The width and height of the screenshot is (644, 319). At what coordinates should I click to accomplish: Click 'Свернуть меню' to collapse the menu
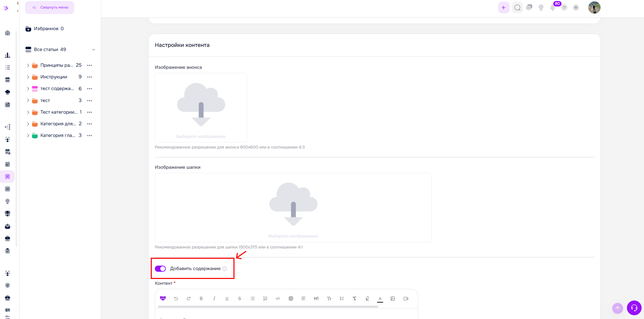click(x=50, y=8)
